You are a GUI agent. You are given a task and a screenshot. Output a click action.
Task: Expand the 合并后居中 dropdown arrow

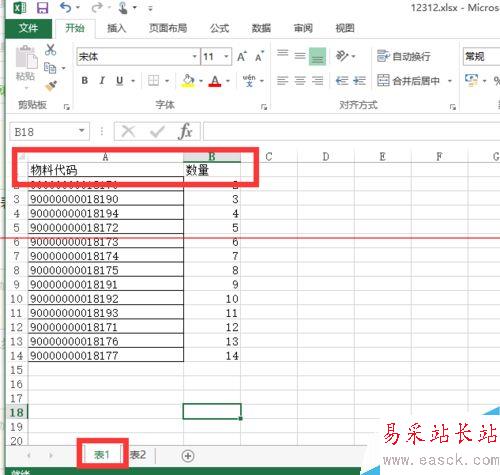[450, 81]
